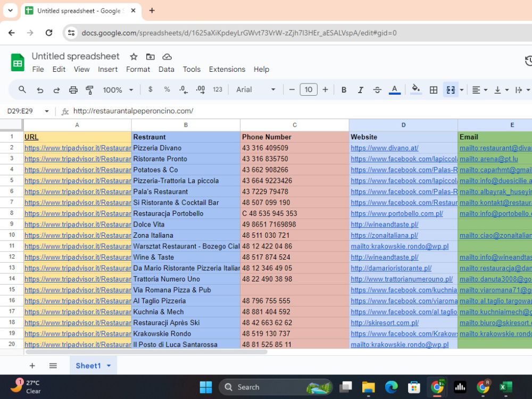Format as percent

click(167, 89)
